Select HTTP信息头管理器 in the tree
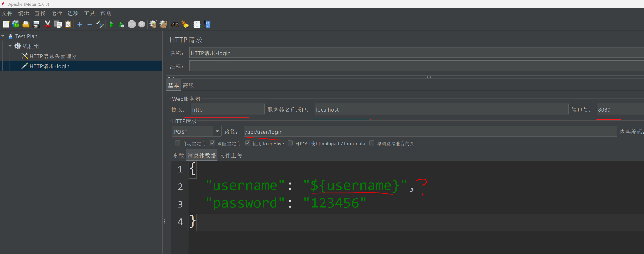 tap(53, 56)
